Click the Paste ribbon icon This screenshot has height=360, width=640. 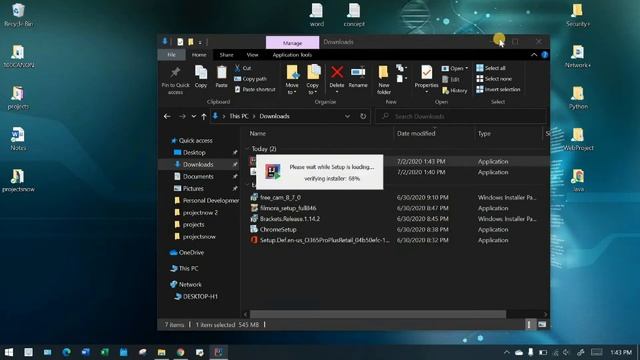pyautogui.click(x=221, y=77)
